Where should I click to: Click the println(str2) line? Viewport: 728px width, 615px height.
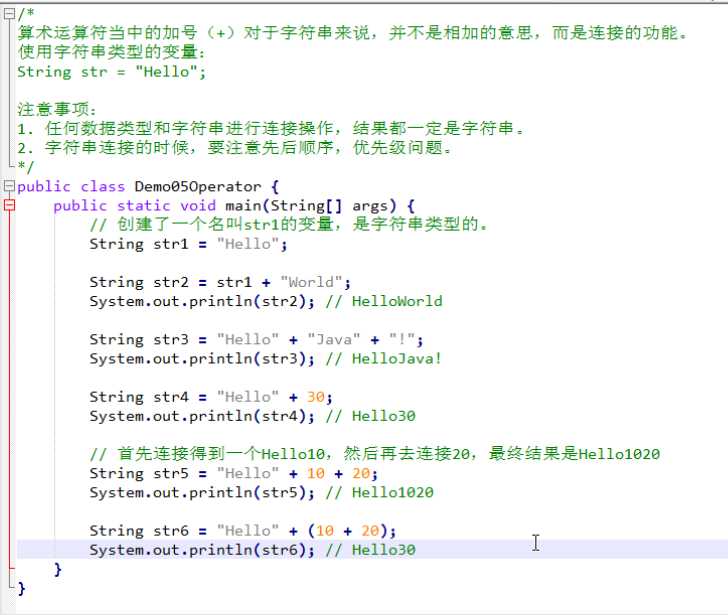202,301
